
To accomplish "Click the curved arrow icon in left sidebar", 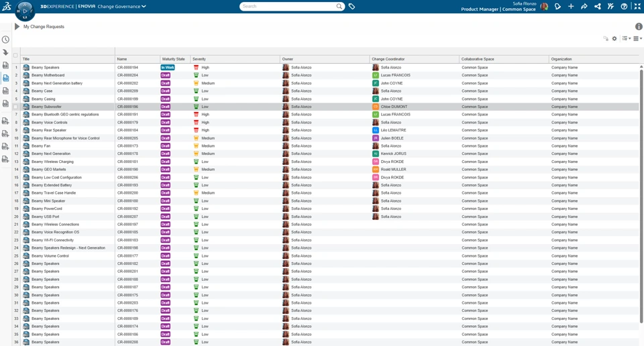I will point(6,52).
